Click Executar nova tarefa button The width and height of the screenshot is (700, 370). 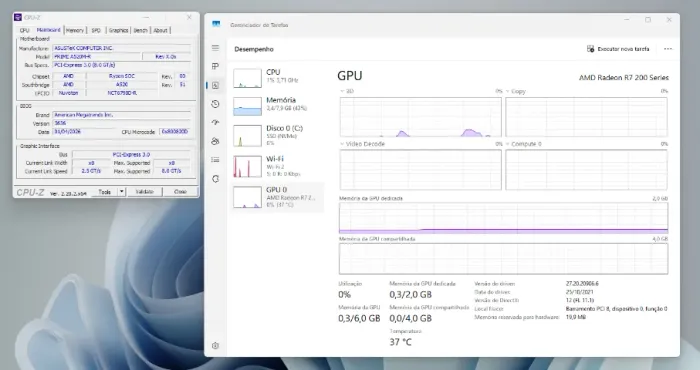(x=618, y=49)
